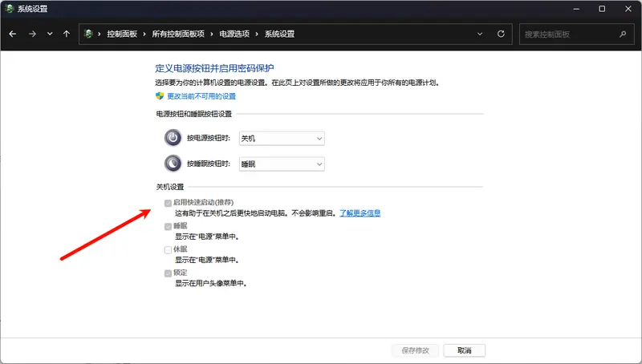Expand chevron before 控制面板 breadcrumb
Viewport: 642px width, 364px height.
tap(99, 34)
